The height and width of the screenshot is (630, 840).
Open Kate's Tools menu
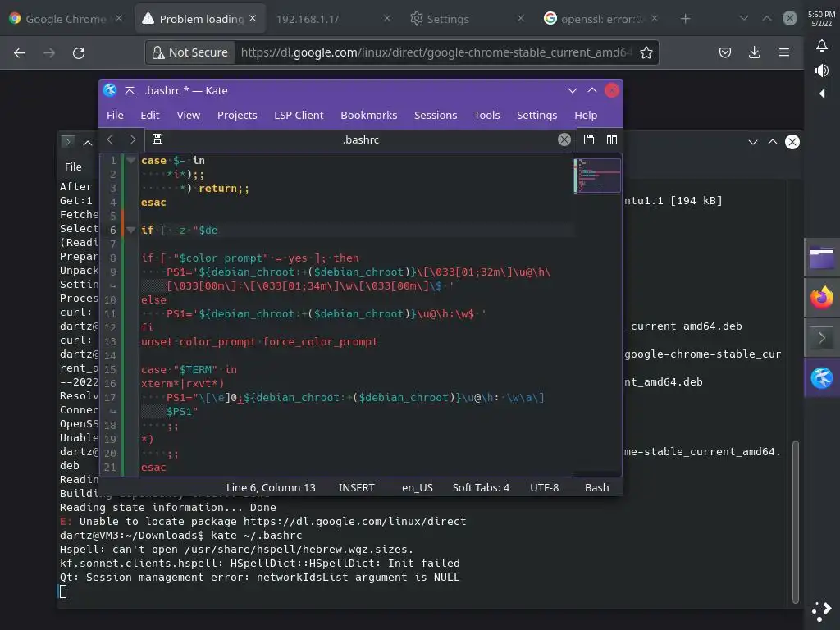[486, 115]
